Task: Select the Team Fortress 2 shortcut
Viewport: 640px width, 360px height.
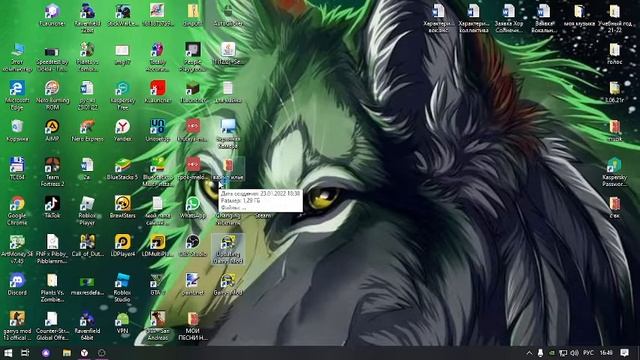Action: coord(52,172)
